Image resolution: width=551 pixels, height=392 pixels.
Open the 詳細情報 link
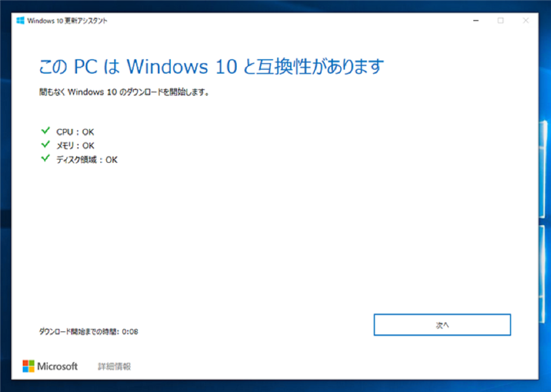(x=114, y=366)
